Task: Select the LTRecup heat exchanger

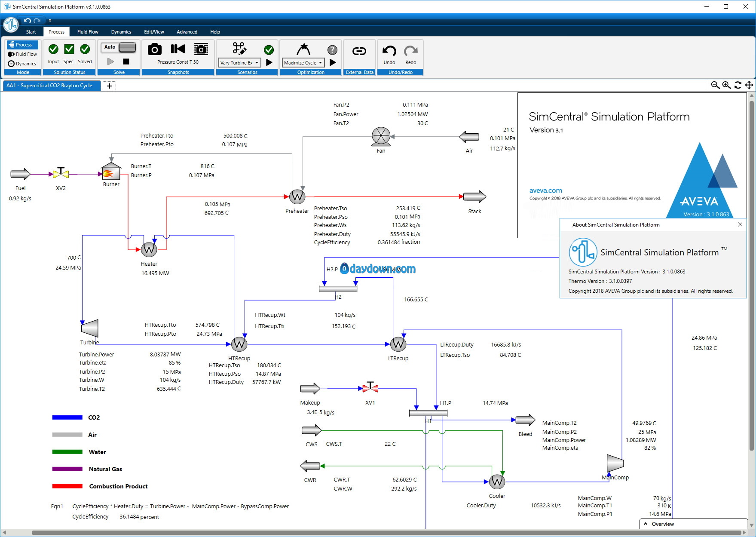Action: point(398,344)
